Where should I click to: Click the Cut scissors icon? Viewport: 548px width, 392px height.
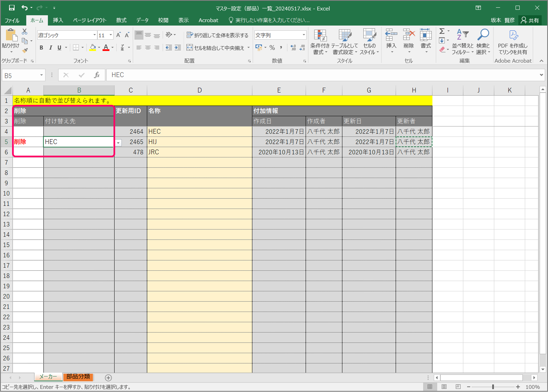point(25,32)
